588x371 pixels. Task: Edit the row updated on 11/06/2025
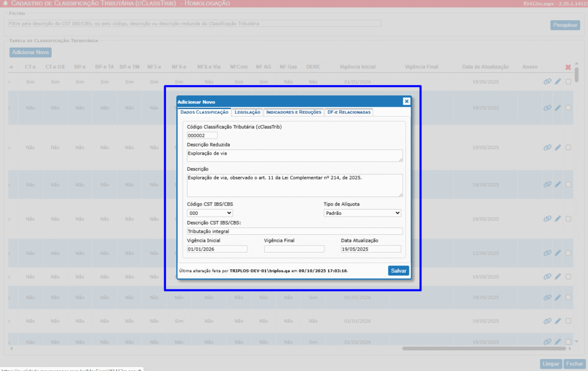[x=558, y=253]
